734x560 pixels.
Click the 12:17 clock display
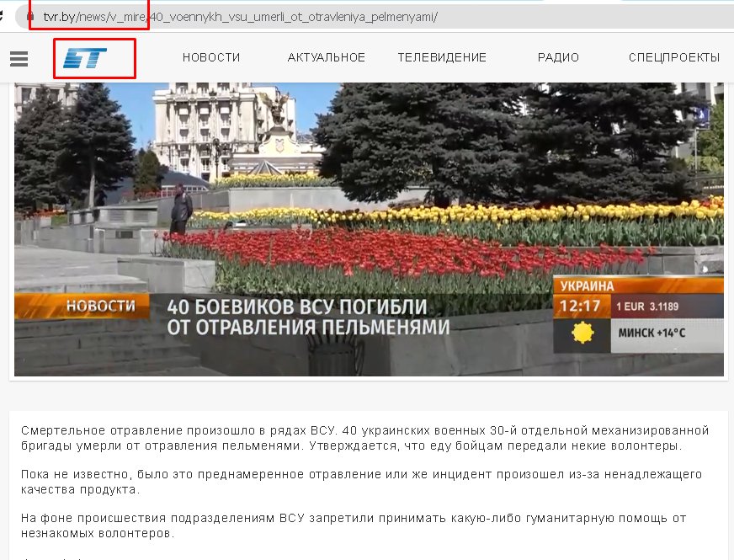(x=580, y=307)
